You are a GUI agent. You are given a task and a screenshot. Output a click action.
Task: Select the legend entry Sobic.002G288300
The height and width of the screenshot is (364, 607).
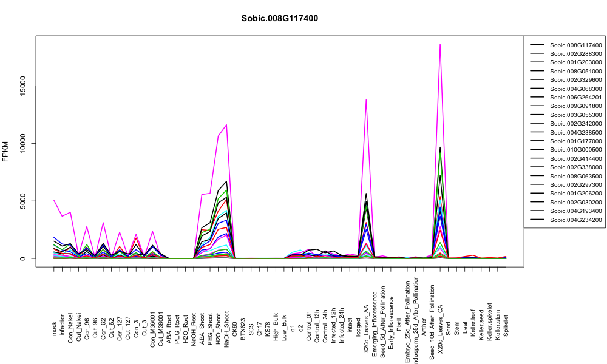tap(566, 54)
